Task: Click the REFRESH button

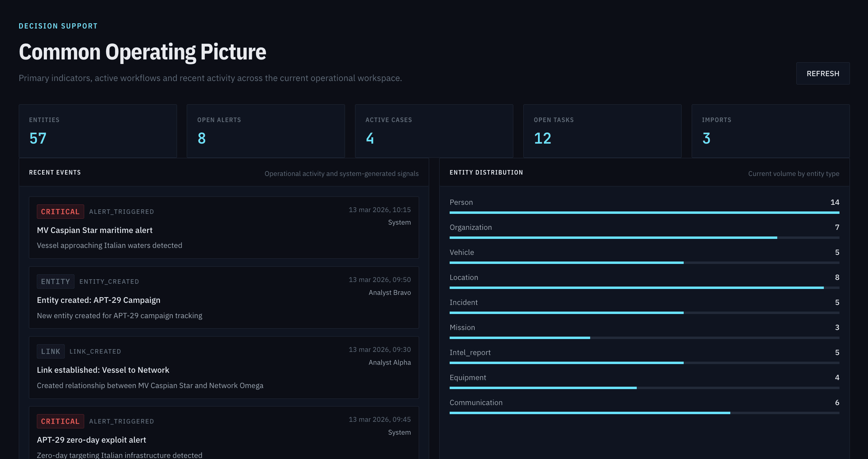Action: click(x=823, y=73)
